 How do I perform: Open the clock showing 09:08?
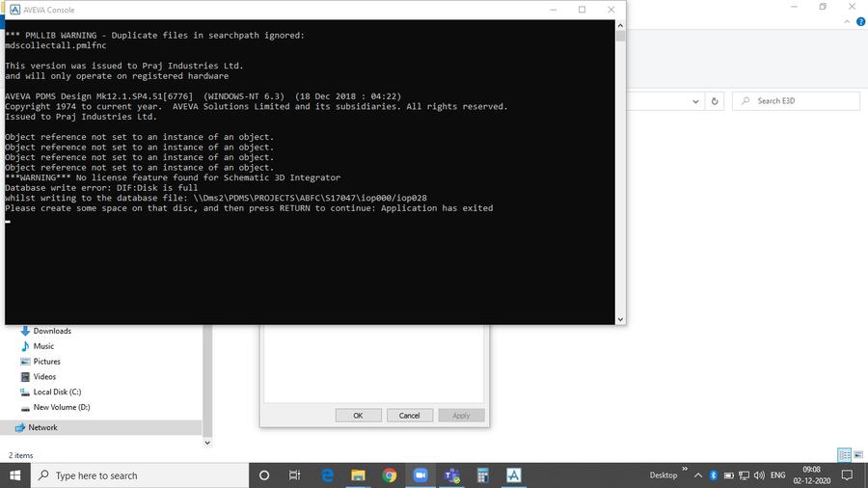[x=811, y=470]
